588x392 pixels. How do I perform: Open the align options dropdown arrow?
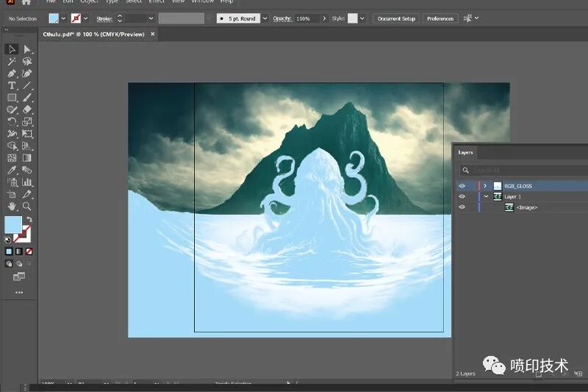pos(476,18)
